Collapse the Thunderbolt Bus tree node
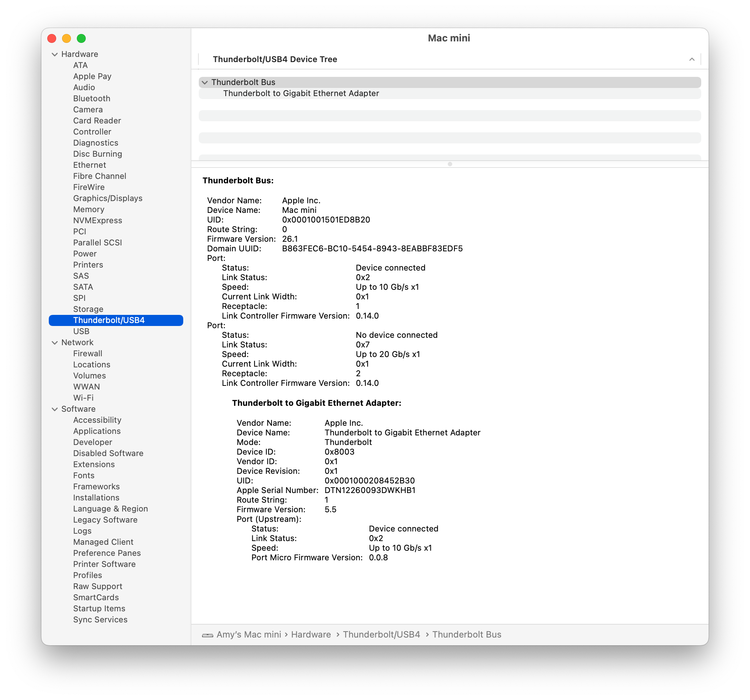750x700 pixels. coord(205,82)
